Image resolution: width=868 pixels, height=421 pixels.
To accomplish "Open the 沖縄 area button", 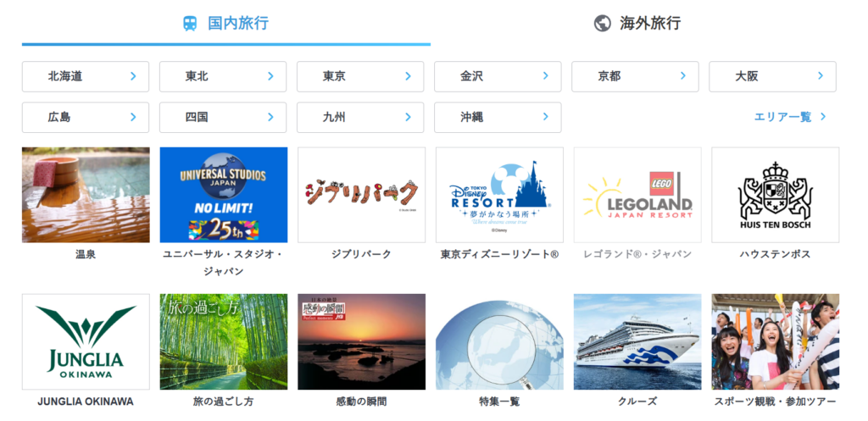I will [x=498, y=118].
